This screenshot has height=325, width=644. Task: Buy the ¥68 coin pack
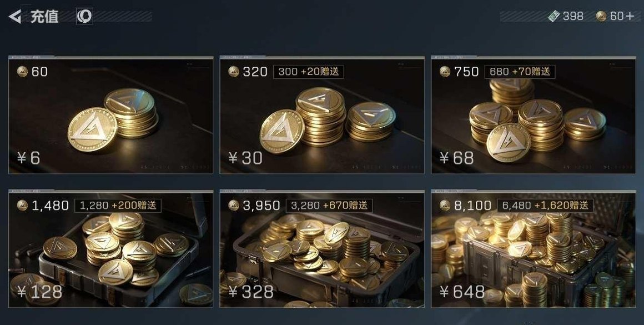click(457, 158)
